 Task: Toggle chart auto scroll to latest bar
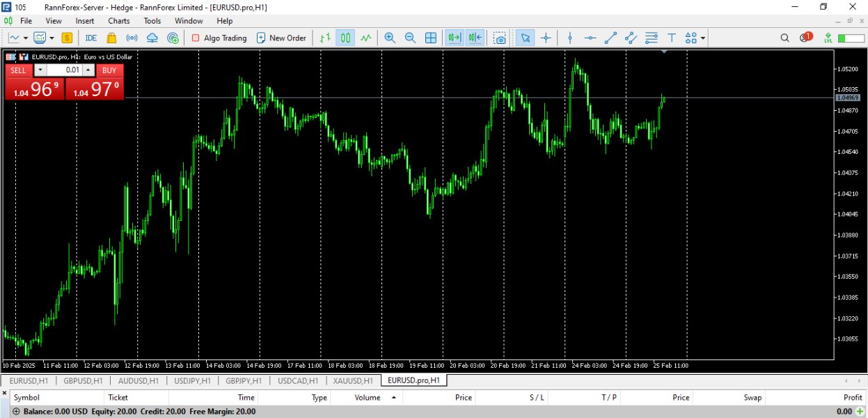point(455,38)
